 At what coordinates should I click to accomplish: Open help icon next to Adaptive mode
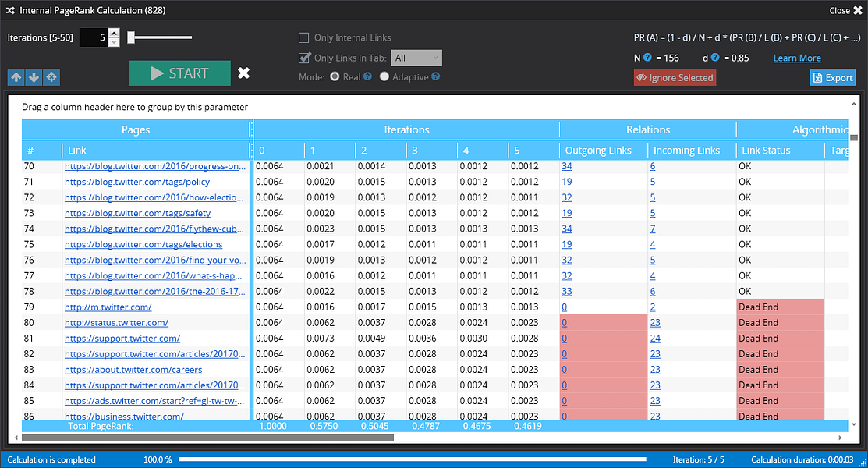435,76
